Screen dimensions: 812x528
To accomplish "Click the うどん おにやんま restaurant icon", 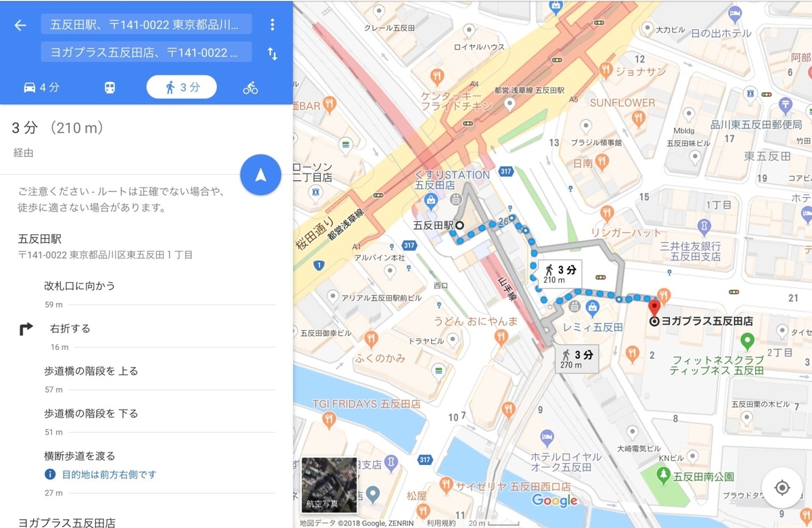I will (x=501, y=337).
